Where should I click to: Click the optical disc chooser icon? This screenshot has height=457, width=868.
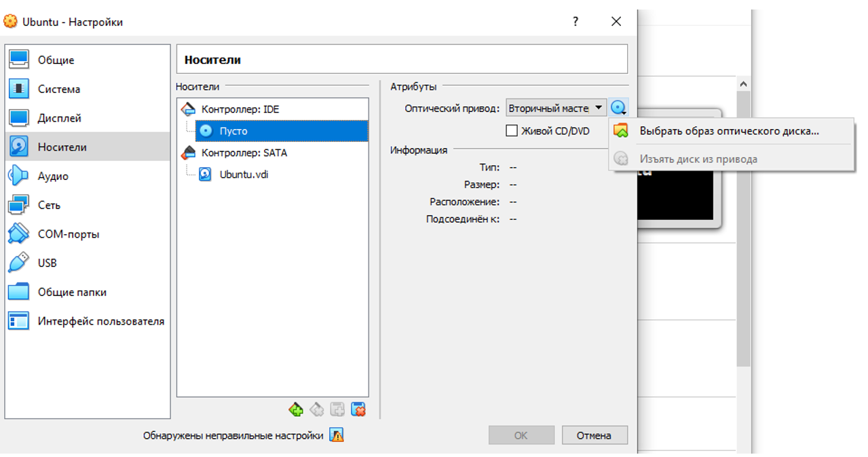click(x=618, y=108)
